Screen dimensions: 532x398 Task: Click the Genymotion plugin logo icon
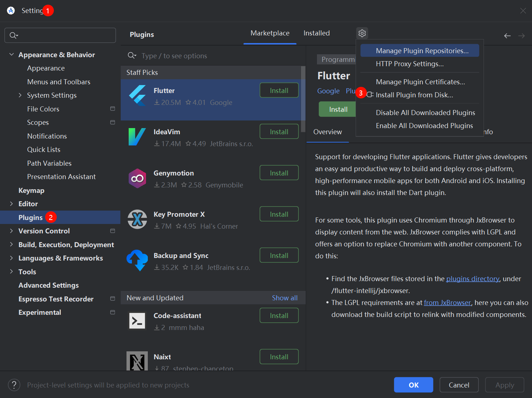pos(137,178)
